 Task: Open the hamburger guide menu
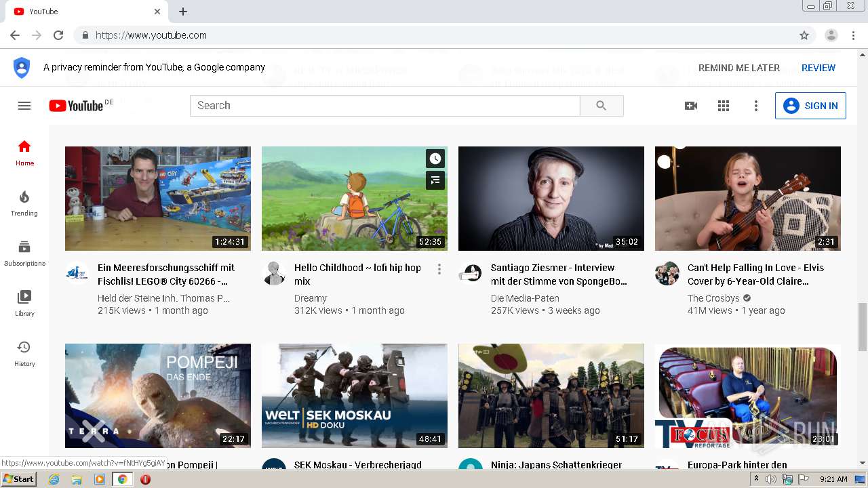point(24,106)
